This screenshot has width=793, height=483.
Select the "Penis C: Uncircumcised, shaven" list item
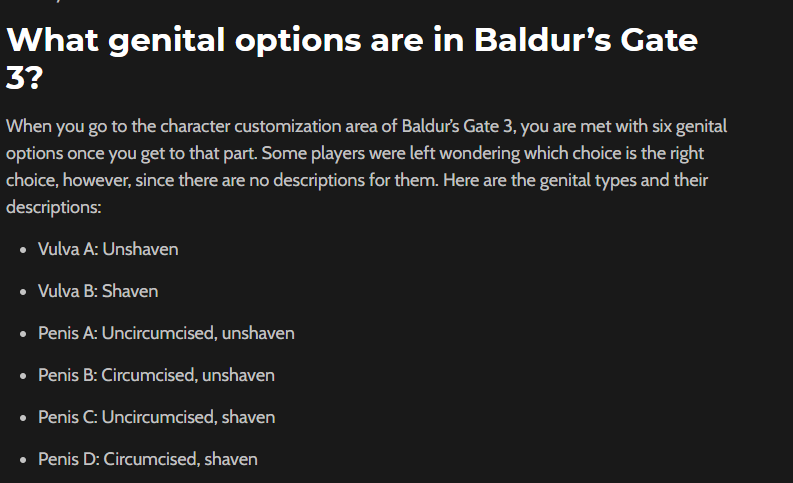click(x=156, y=417)
